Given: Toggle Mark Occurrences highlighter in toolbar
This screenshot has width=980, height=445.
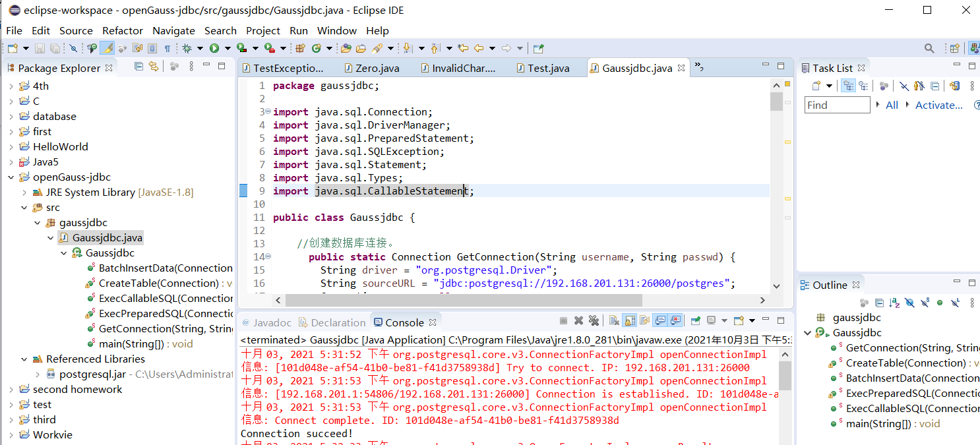Looking at the screenshot, I should click(107, 48).
